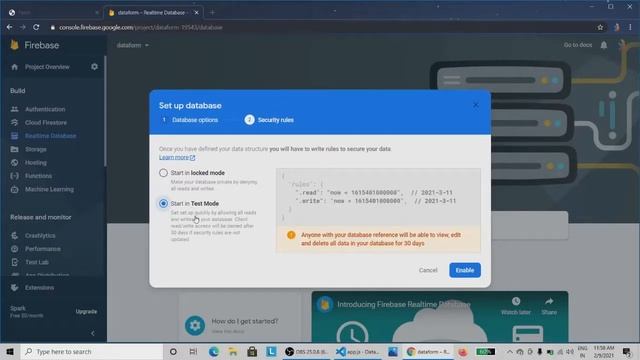Open Machine Learning in sidebar
The width and height of the screenshot is (640, 360).
coord(49,189)
